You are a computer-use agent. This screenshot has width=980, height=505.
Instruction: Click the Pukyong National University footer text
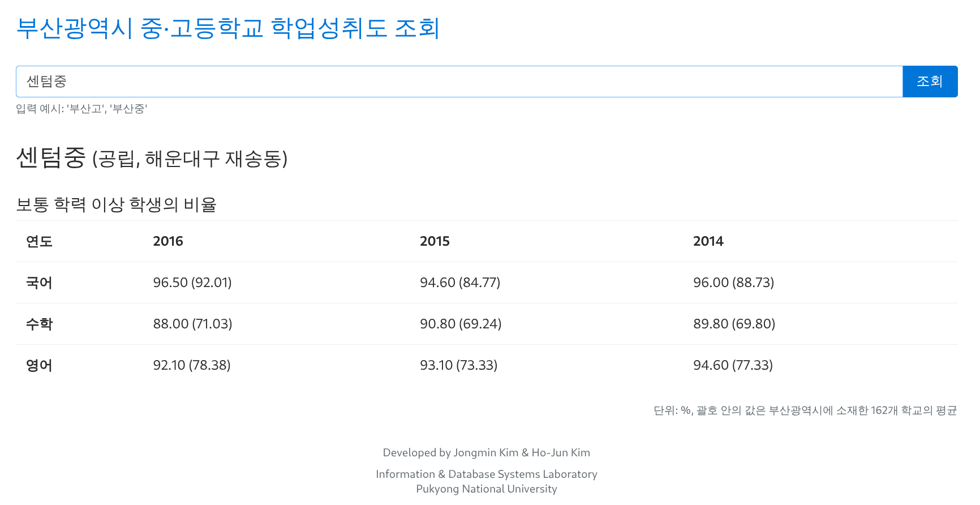point(487,489)
